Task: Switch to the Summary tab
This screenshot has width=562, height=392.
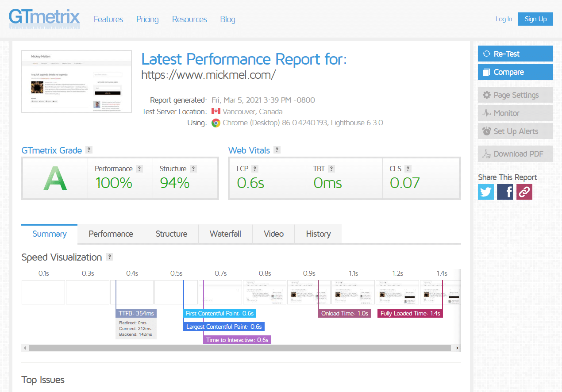Action: [x=50, y=234]
